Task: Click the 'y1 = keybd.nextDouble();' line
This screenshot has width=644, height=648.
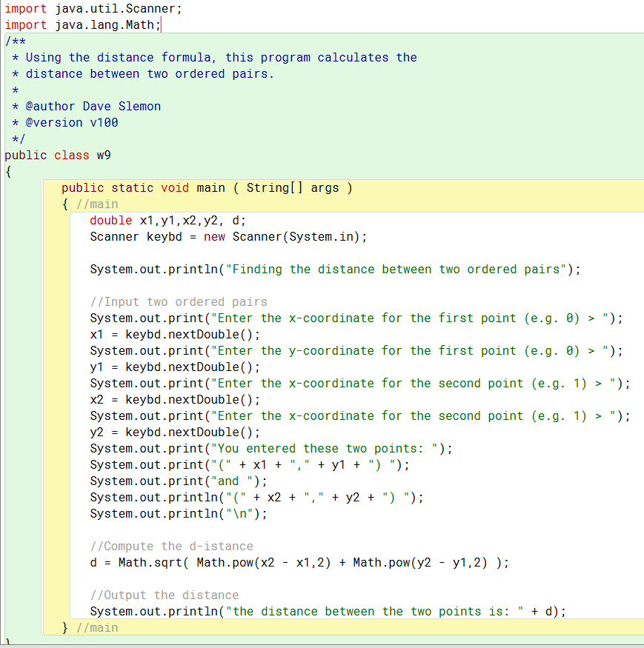Action: point(176,367)
